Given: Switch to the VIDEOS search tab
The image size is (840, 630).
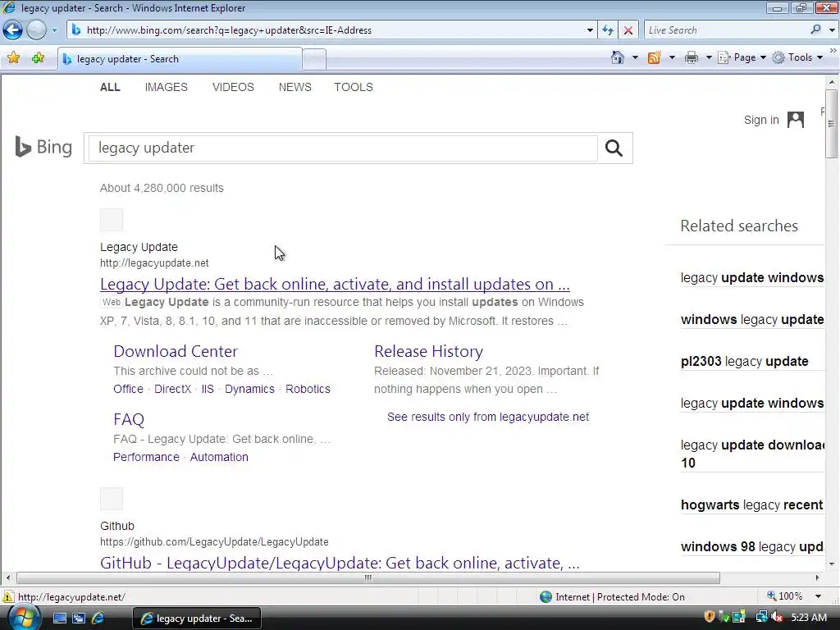Looking at the screenshot, I should click(x=233, y=87).
